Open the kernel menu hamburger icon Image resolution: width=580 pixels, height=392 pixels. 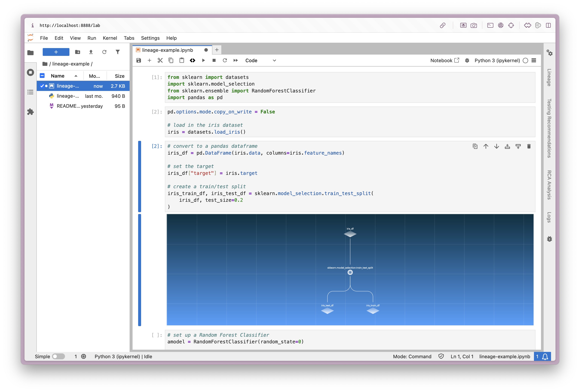tap(534, 60)
